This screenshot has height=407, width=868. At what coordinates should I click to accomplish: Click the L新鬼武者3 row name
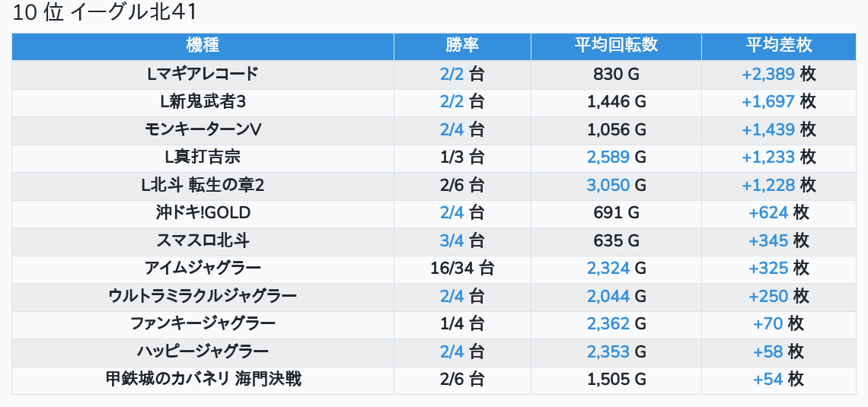click(x=203, y=102)
